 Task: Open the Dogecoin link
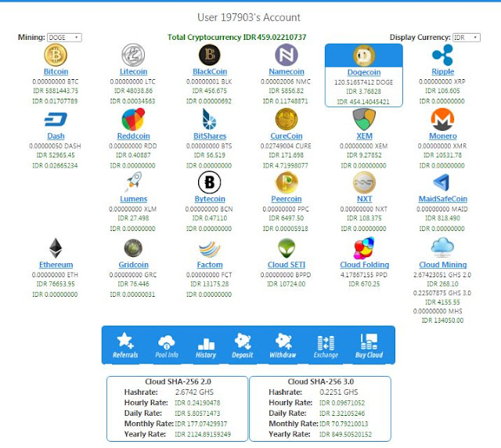[364, 72]
